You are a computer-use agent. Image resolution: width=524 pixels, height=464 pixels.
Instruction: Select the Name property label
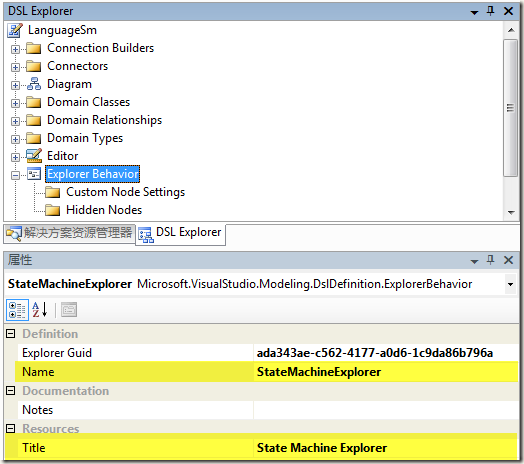point(38,372)
